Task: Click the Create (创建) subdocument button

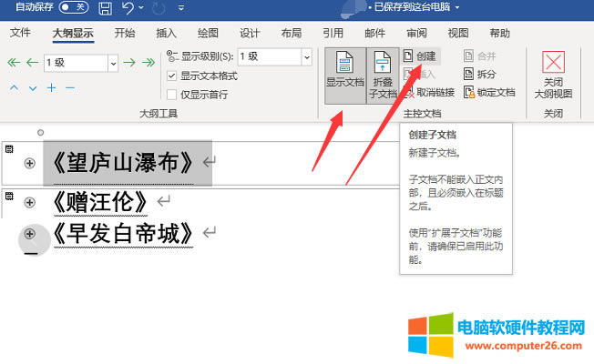Action: point(419,56)
